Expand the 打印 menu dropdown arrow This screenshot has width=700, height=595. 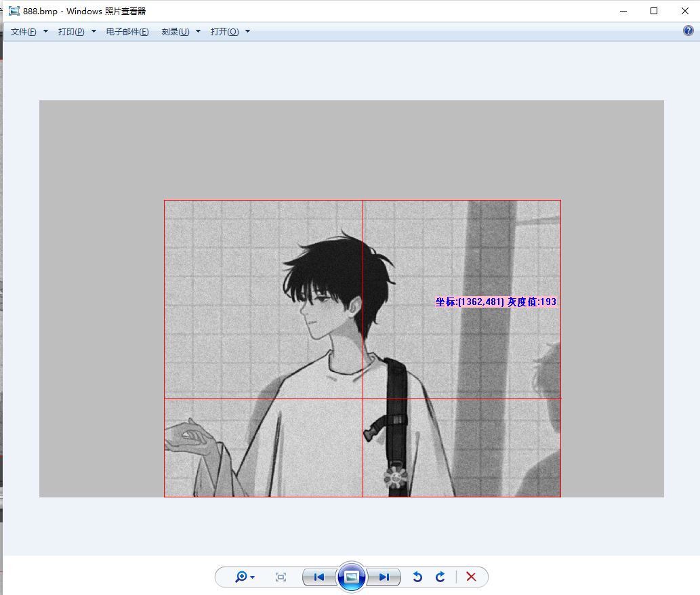point(93,31)
